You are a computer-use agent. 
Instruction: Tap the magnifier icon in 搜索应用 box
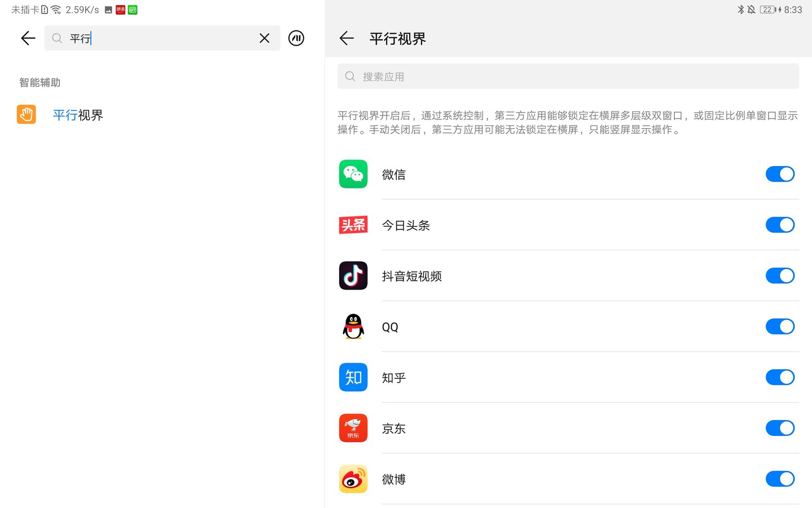[350, 76]
